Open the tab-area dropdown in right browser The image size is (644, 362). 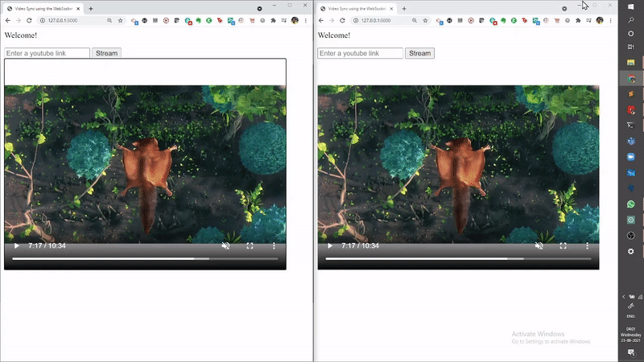pyautogui.click(x=564, y=9)
